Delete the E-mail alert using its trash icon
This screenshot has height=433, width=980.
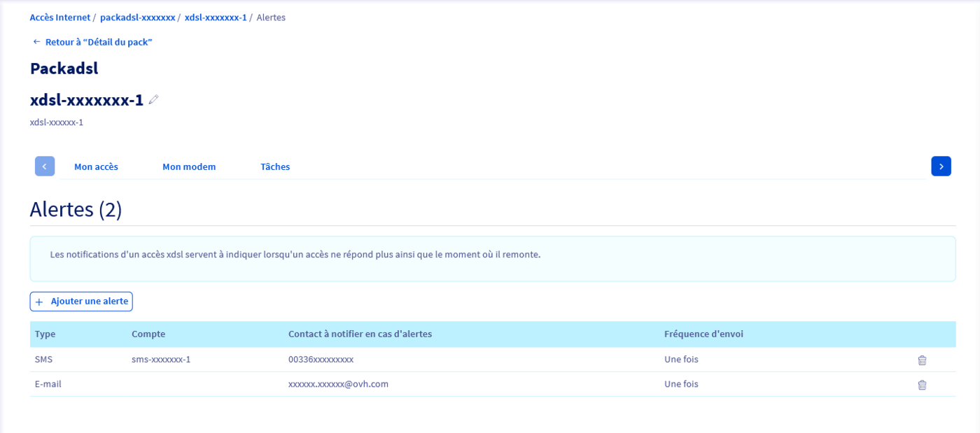[922, 384]
